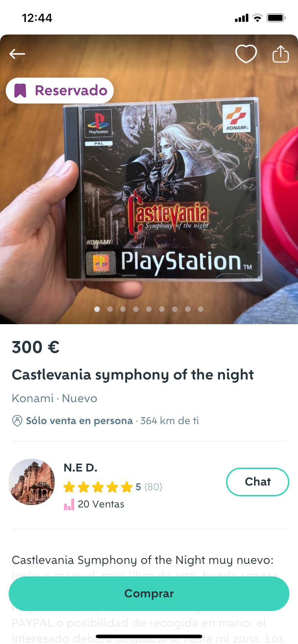This screenshot has width=298, height=644.
Task: Tap the green Comprar button
Action: [149, 593]
